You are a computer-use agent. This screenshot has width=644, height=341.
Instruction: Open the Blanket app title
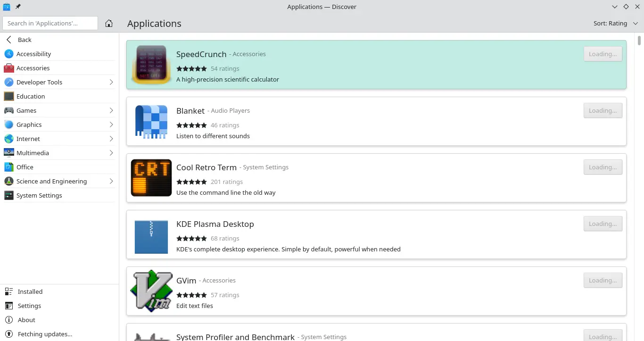tap(190, 111)
